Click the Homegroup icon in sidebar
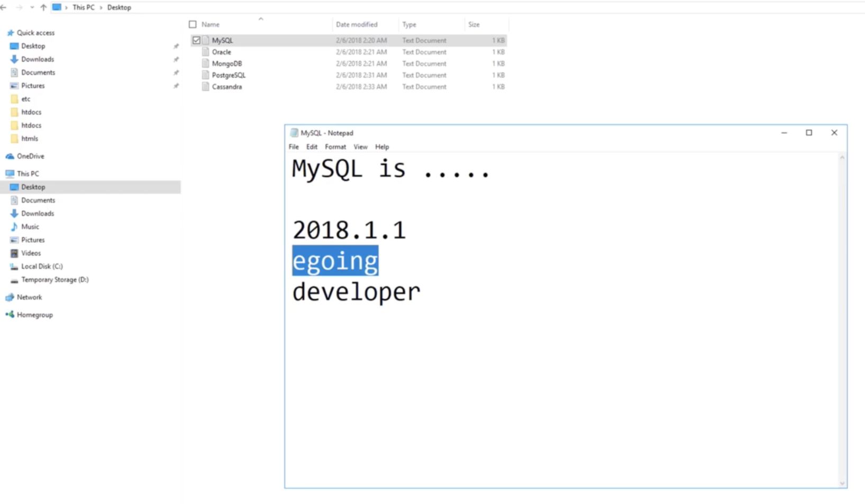Viewport: 865px width, 504px height. point(10,315)
